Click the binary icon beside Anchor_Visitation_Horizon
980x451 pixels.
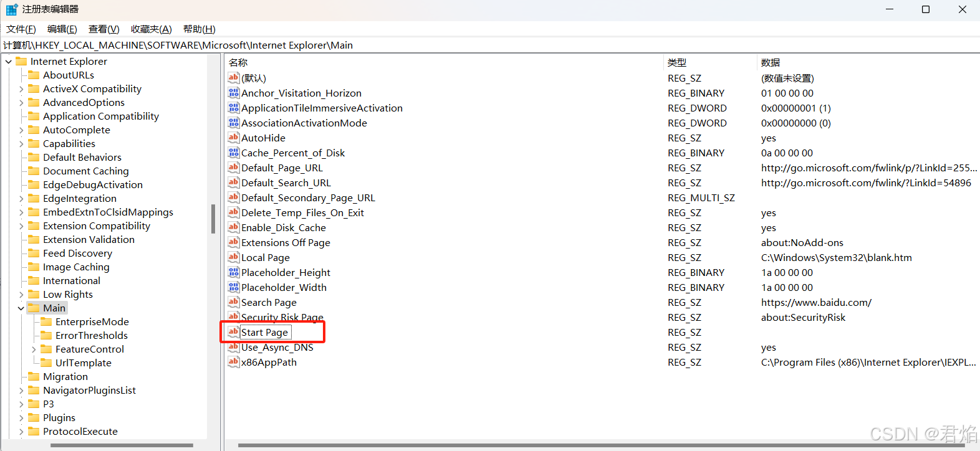point(234,93)
